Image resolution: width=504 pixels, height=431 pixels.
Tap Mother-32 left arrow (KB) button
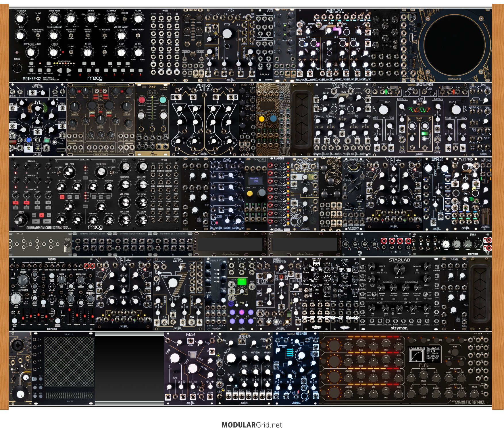click(59, 70)
